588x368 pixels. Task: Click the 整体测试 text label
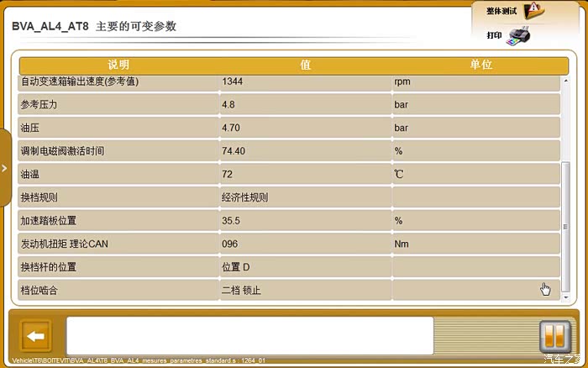pyautogui.click(x=499, y=11)
